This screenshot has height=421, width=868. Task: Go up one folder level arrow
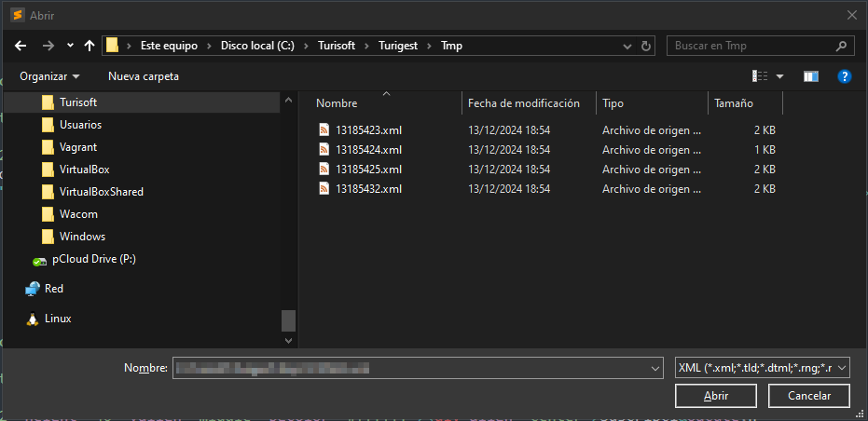(90, 46)
